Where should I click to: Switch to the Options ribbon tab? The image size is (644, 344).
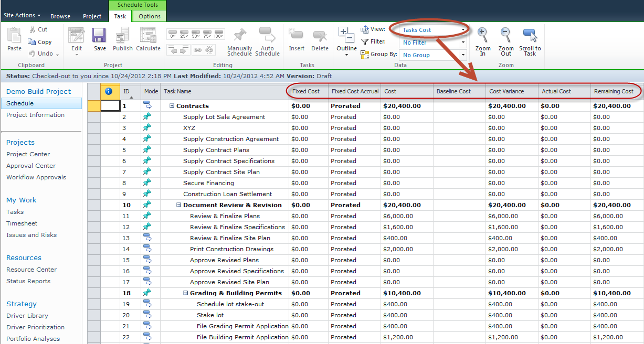point(150,16)
